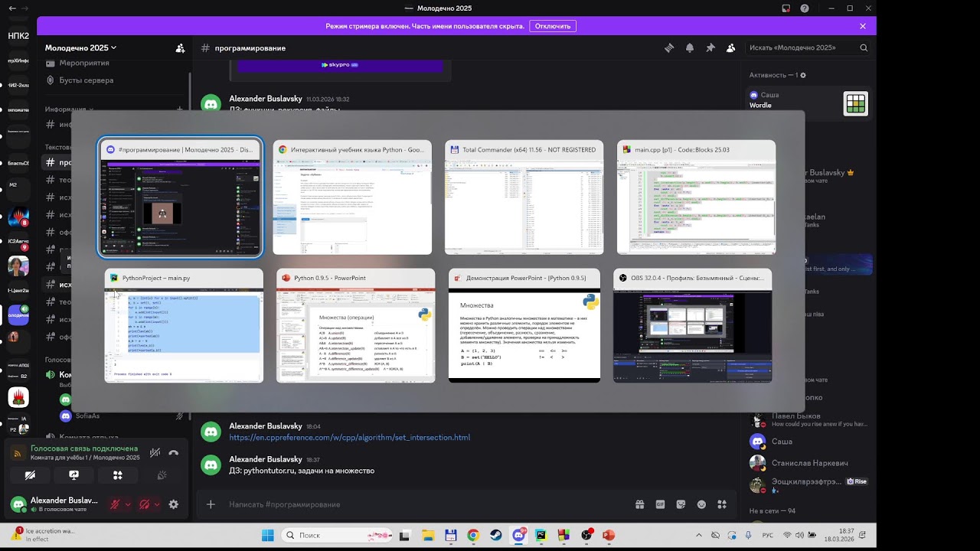Open the GIF picker button
This screenshot has width=980, height=551.
pos(660,504)
